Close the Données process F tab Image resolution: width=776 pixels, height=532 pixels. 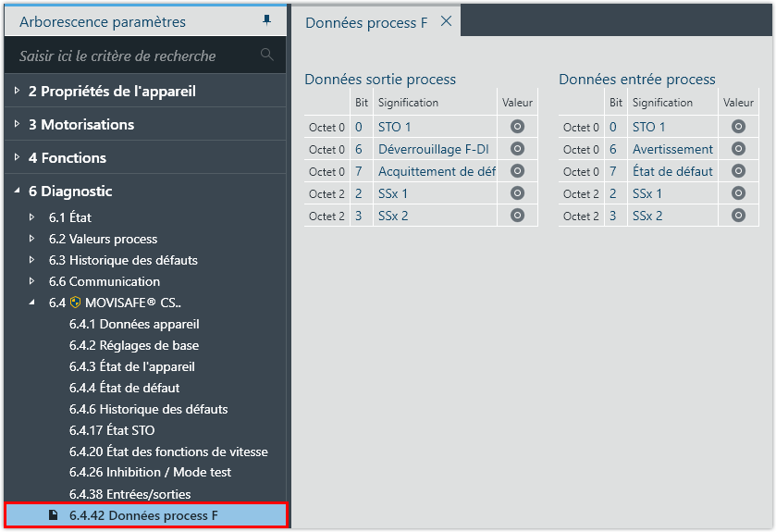click(x=446, y=21)
